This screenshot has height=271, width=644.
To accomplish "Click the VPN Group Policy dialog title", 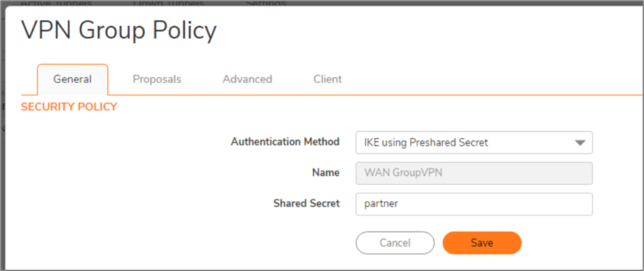I will pos(119,30).
